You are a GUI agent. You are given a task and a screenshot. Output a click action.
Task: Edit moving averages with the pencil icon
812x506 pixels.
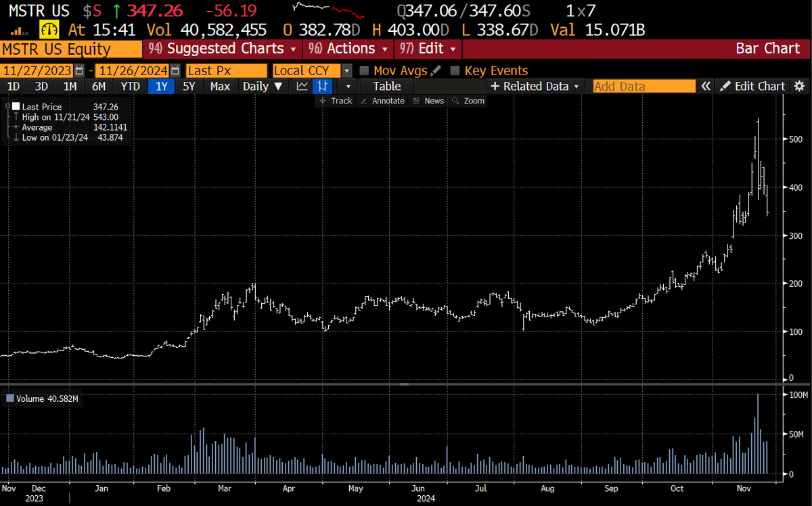(x=435, y=71)
